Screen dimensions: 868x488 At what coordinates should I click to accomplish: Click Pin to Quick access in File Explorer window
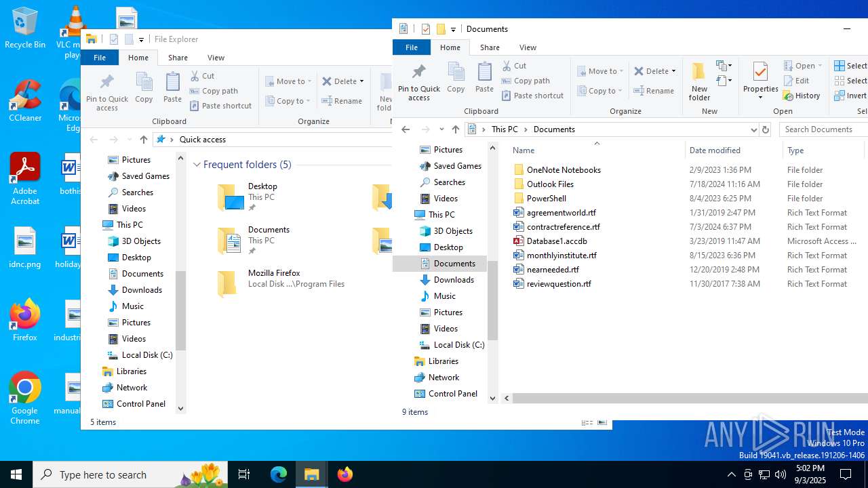pyautogui.click(x=107, y=92)
